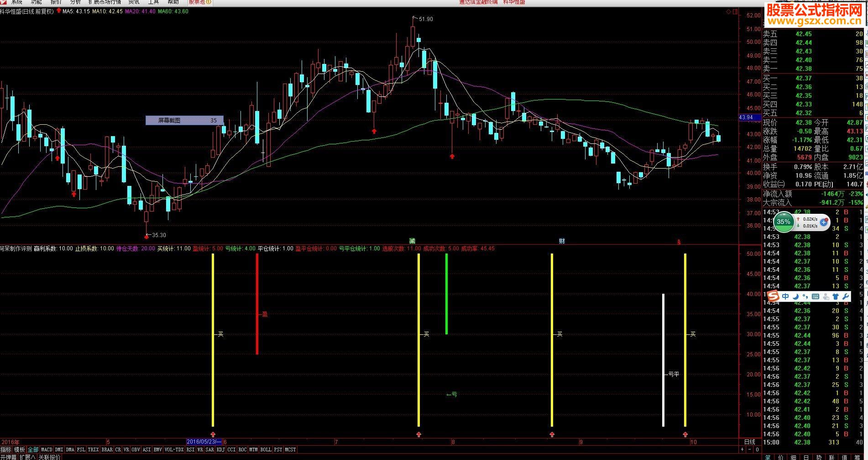Image resolution: width=868 pixels, height=460 pixels.
Task: Click 卖五 price 42.45 in order book
Action: (804, 34)
